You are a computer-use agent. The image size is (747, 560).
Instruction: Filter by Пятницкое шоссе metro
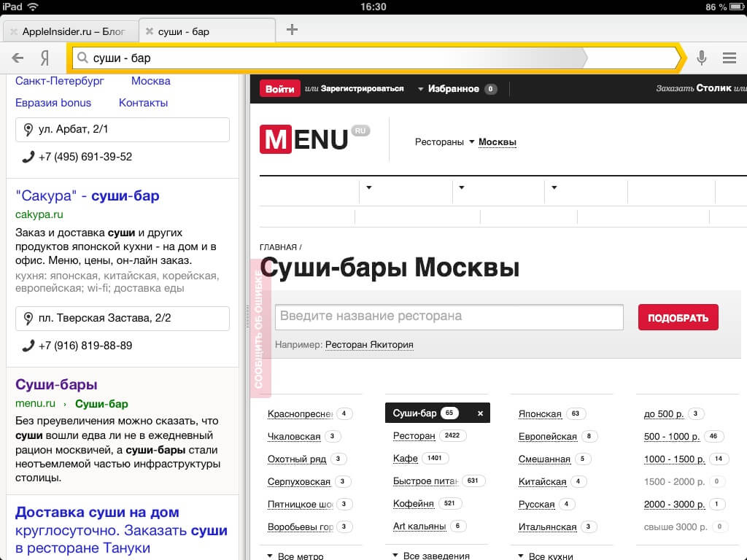pyautogui.click(x=300, y=505)
